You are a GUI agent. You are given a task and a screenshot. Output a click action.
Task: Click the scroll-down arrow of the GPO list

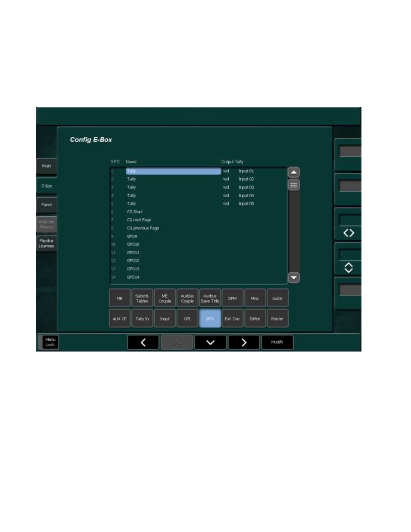293,278
